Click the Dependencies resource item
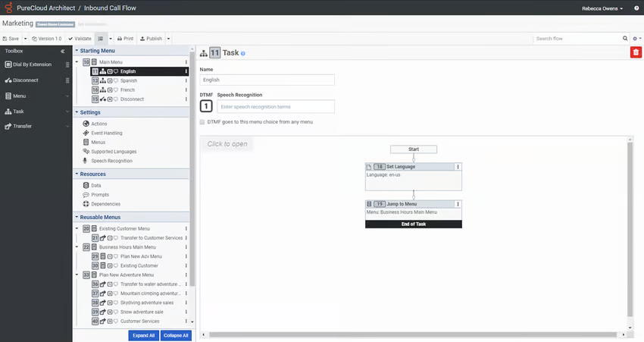This screenshot has width=644, height=342. click(105, 204)
